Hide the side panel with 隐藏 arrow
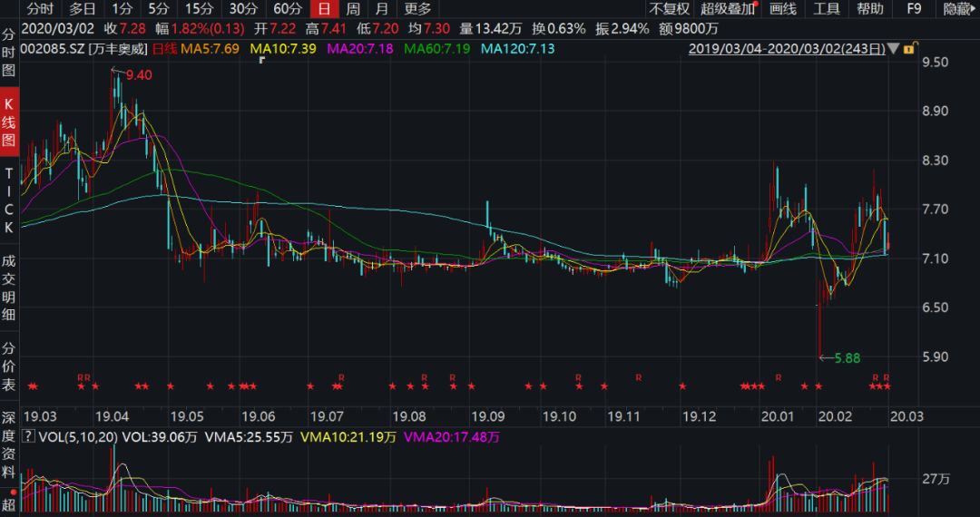 point(958,9)
